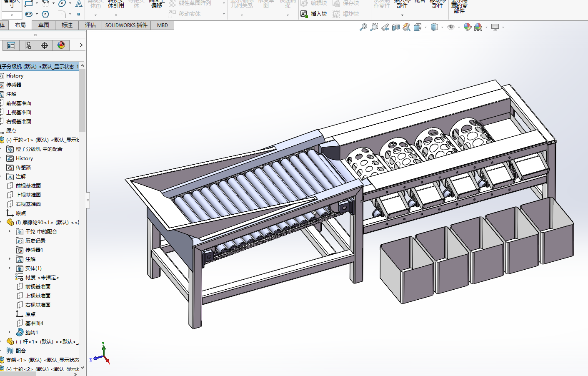Select the 基准面4 plane in tree
This screenshot has height=376, width=588.
pos(34,323)
